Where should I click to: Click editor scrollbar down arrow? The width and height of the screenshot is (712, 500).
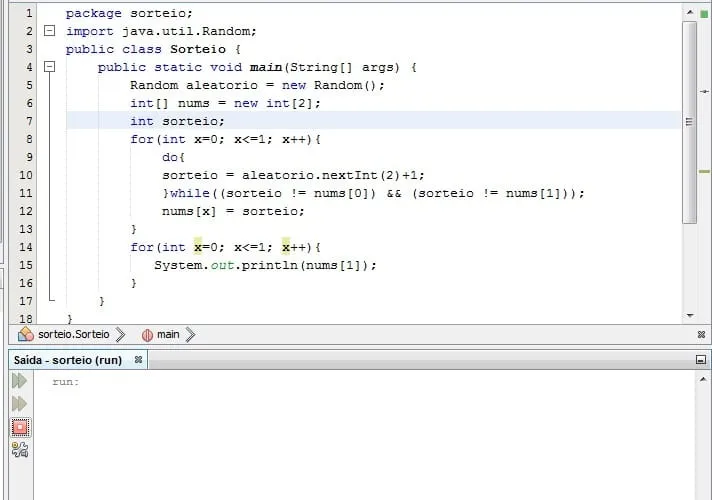pyautogui.click(x=690, y=315)
